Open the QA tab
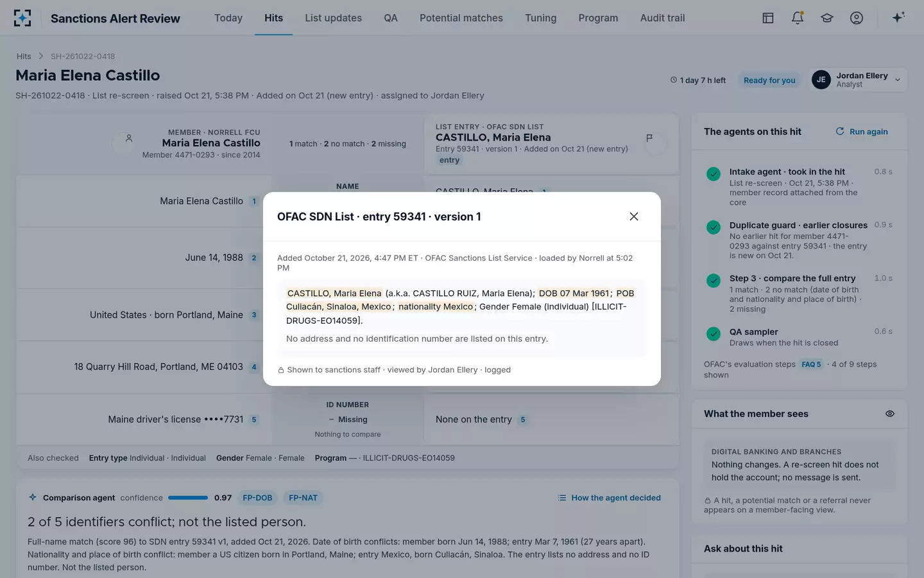This screenshot has height=578, width=924. pos(391,18)
